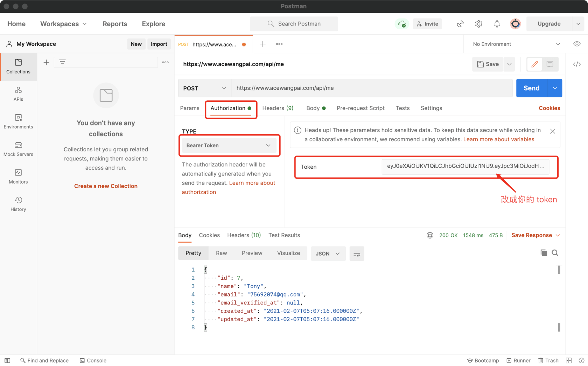The width and height of the screenshot is (588, 366).
Task: Copy response using the copy icon
Action: tap(544, 253)
